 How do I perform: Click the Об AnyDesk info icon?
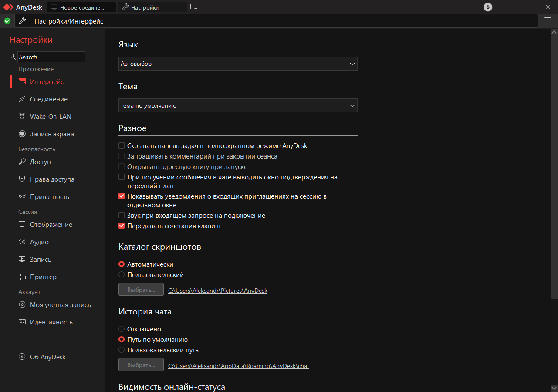pyautogui.click(x=22, y=357)
